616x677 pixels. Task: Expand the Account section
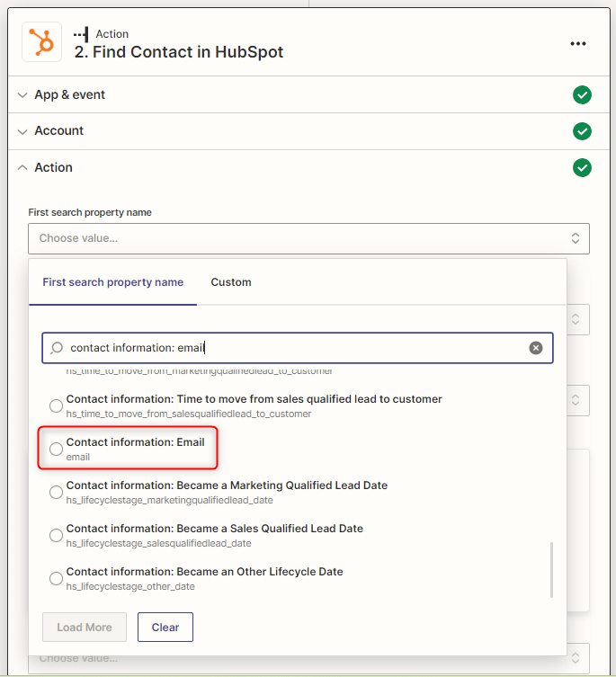[x=22, y=131]
